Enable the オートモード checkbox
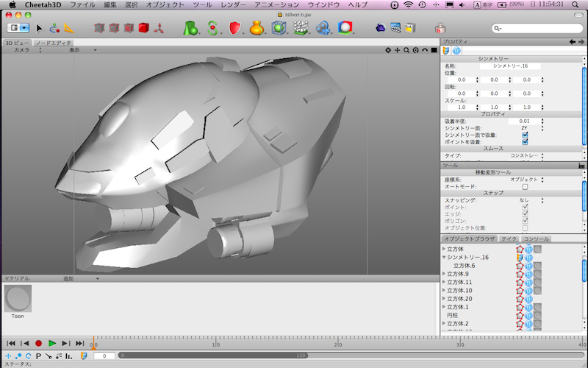588x368 pixels. pyautogui.click(x=525, y=186)
